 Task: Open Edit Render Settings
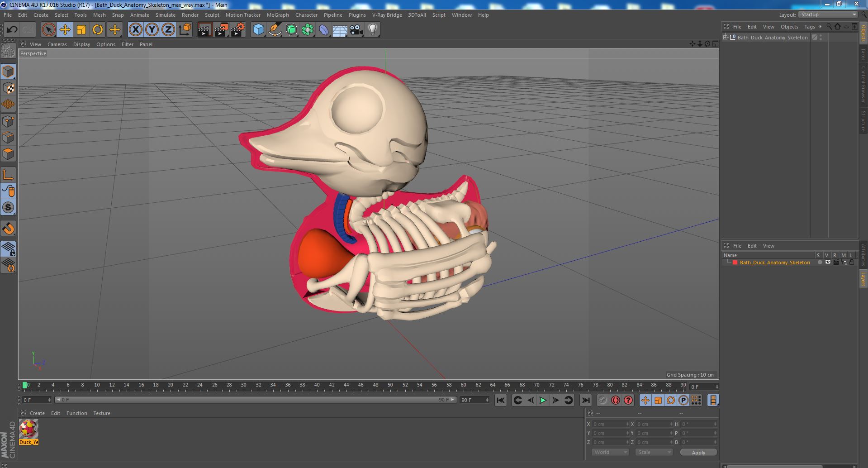[238, 30]
